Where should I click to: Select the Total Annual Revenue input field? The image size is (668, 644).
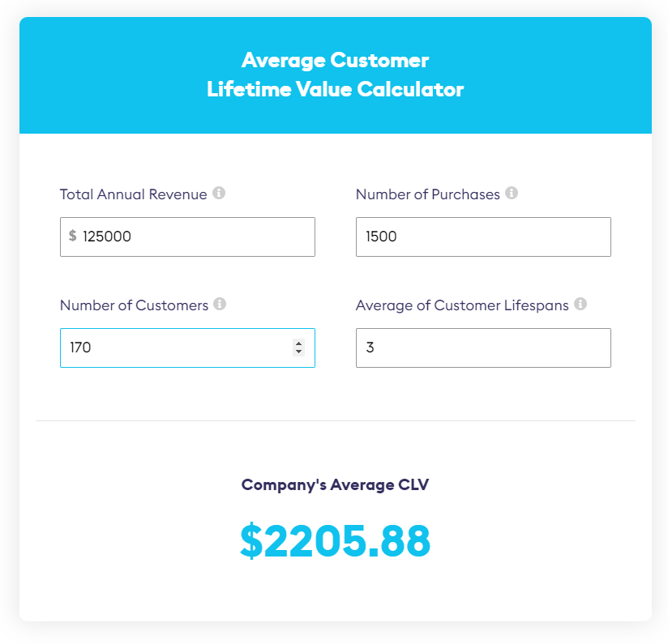(186, 237)
